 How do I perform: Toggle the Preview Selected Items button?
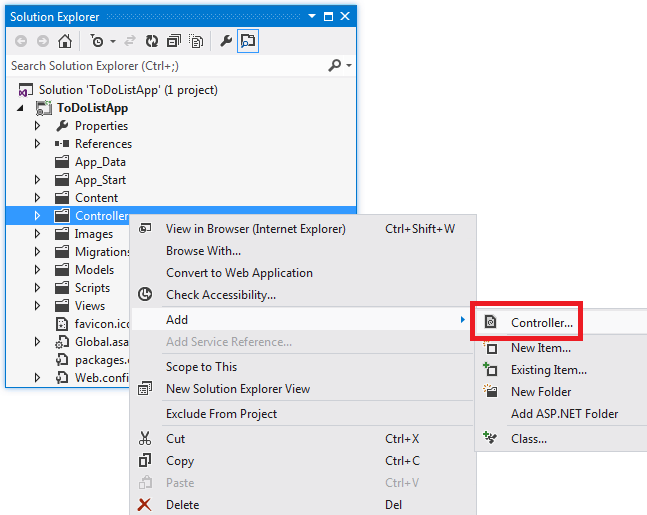click(248, 41)
